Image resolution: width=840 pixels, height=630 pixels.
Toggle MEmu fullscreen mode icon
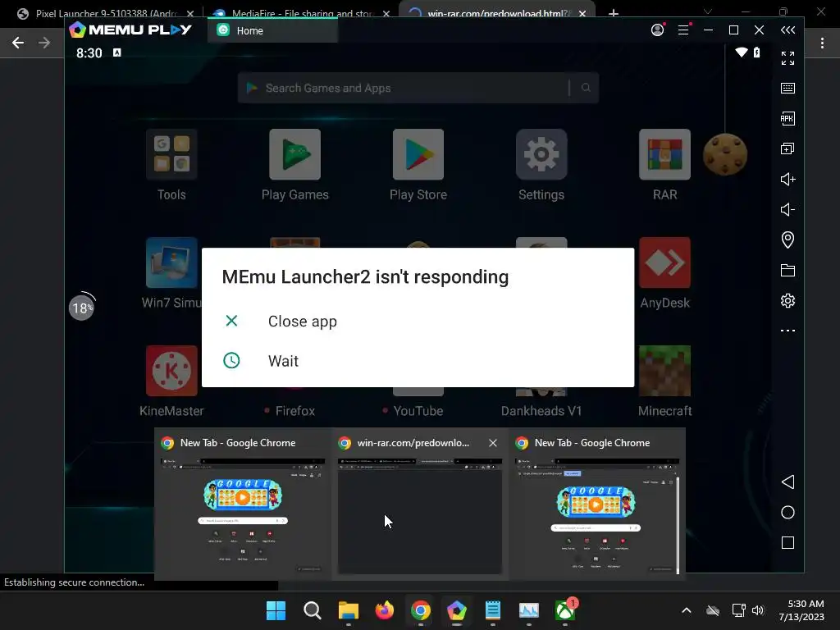point(787,58)
